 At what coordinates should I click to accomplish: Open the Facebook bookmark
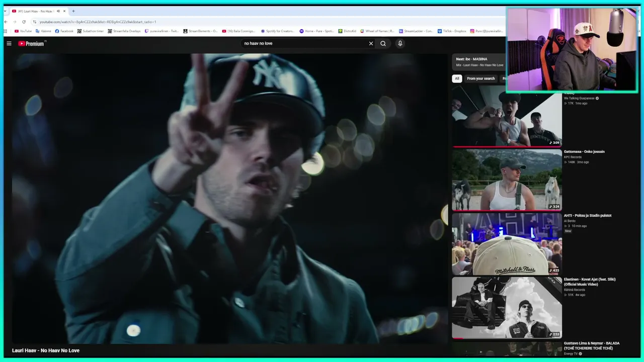tap(64, 31)
